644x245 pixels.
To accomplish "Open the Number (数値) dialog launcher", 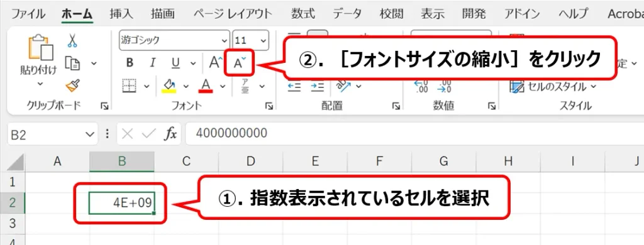I will click(x=492, y=106).
